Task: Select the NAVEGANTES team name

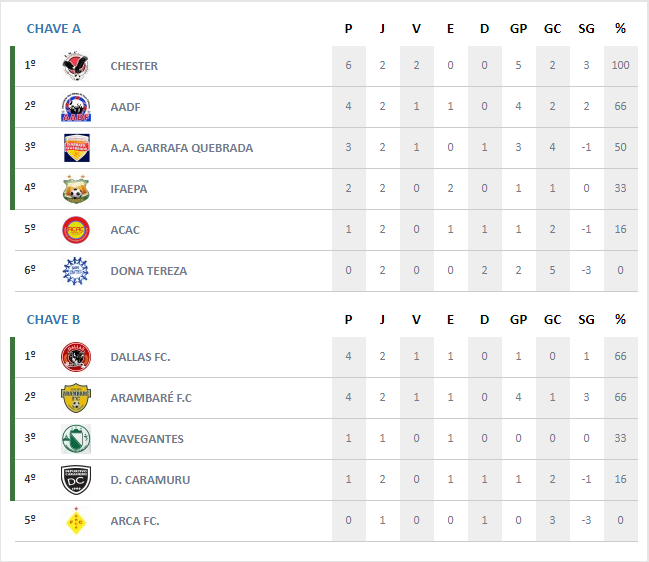Action: tap(147, 439)
